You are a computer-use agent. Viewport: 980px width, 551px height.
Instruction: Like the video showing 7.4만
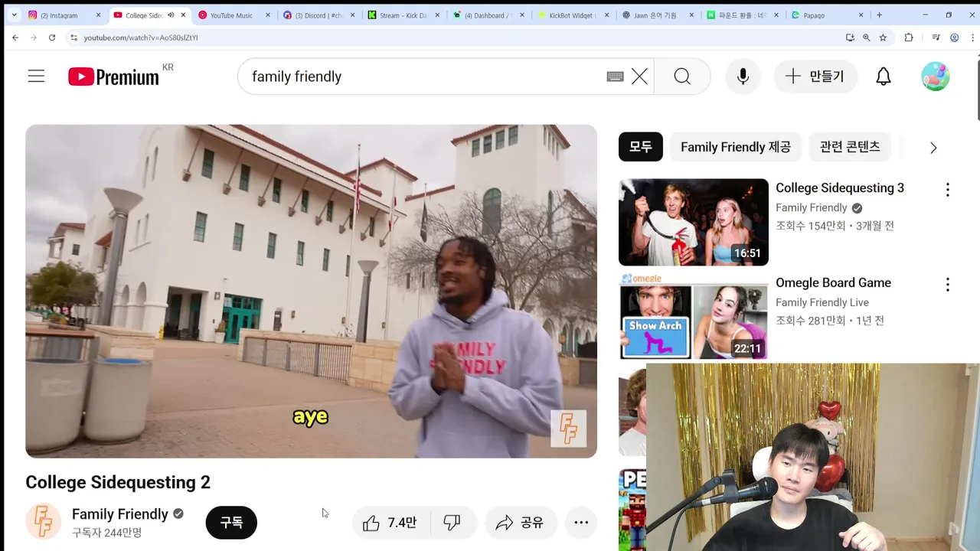391,523
